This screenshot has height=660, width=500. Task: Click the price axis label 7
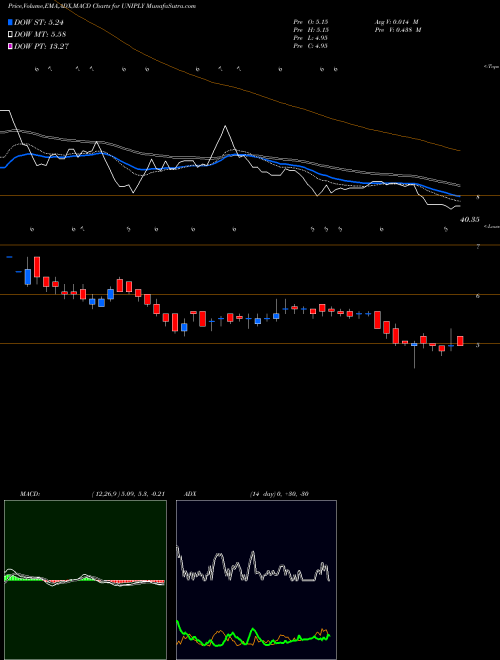(478, 247)
